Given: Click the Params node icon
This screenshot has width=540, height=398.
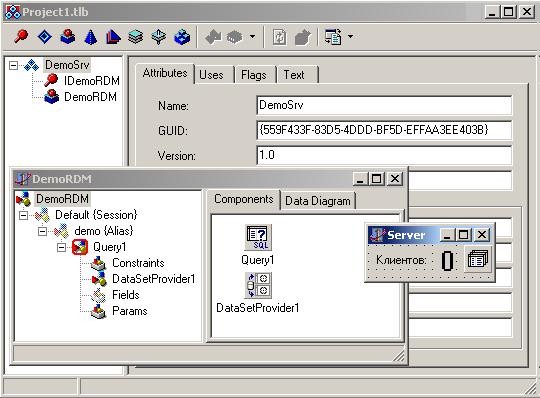Looking at the screenshot, I should [98, 311].
